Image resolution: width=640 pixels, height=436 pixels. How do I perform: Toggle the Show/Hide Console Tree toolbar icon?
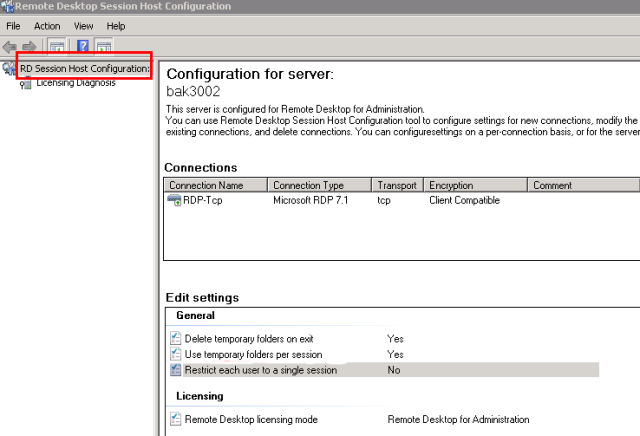pyautogui.click(x=57, y=46)
